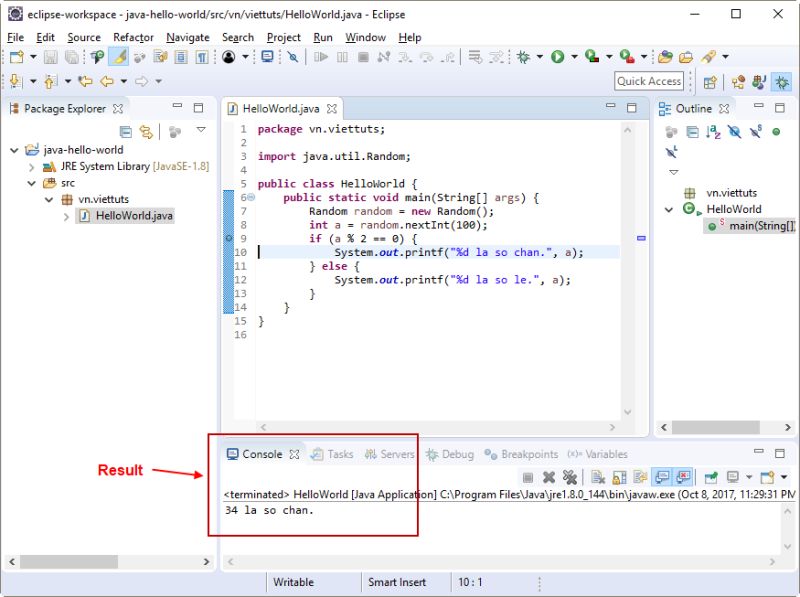Switch to the Tasks tab

click(333, 454)
